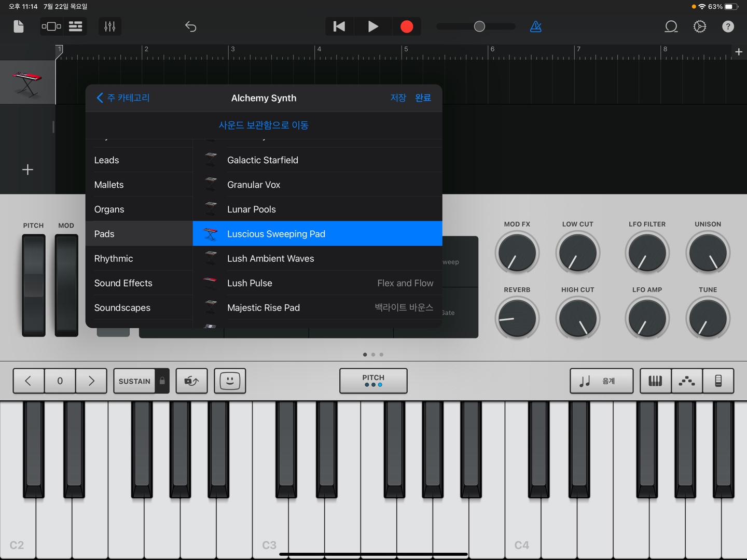Switch to instrument view button
The image size is (747, 560).
coord(51,26)
